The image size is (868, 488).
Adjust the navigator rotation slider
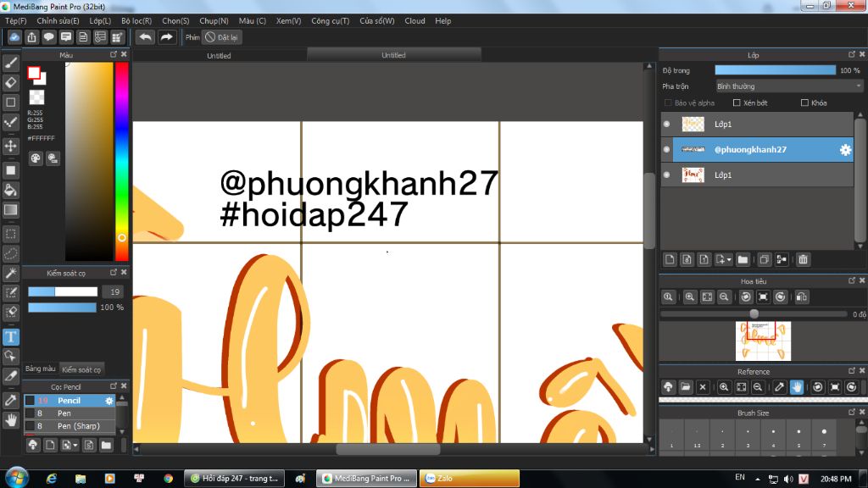(754, 313)
